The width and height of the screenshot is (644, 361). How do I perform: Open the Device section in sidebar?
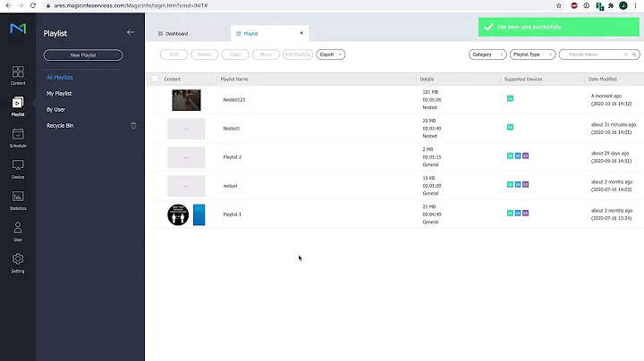click(x=18, y=170)
